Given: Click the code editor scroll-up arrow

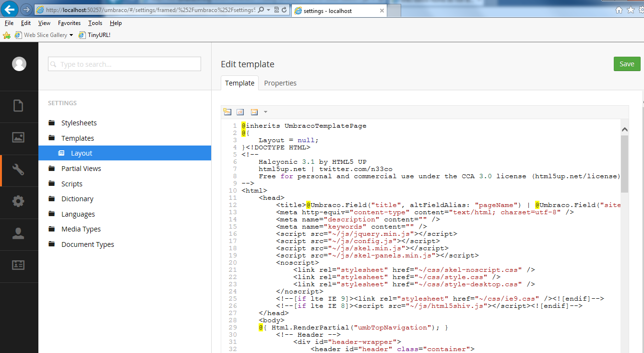Looking at the screenshot, I should (624, 129).
